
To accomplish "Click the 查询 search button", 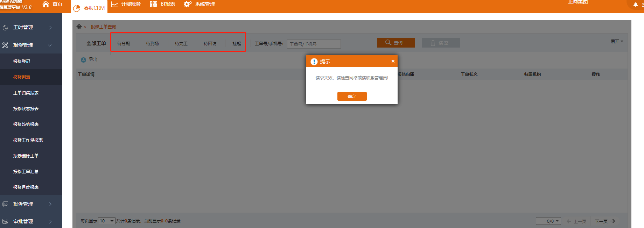I will pyautogui.click(x=396, y=43).
